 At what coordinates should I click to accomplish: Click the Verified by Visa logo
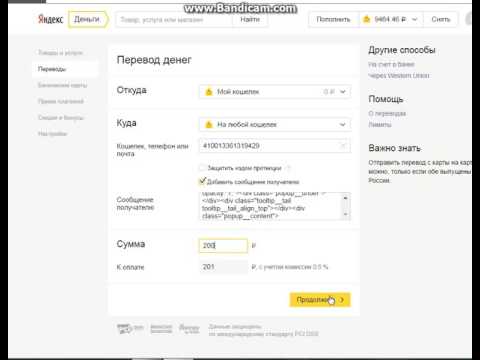tap(130, 328)
